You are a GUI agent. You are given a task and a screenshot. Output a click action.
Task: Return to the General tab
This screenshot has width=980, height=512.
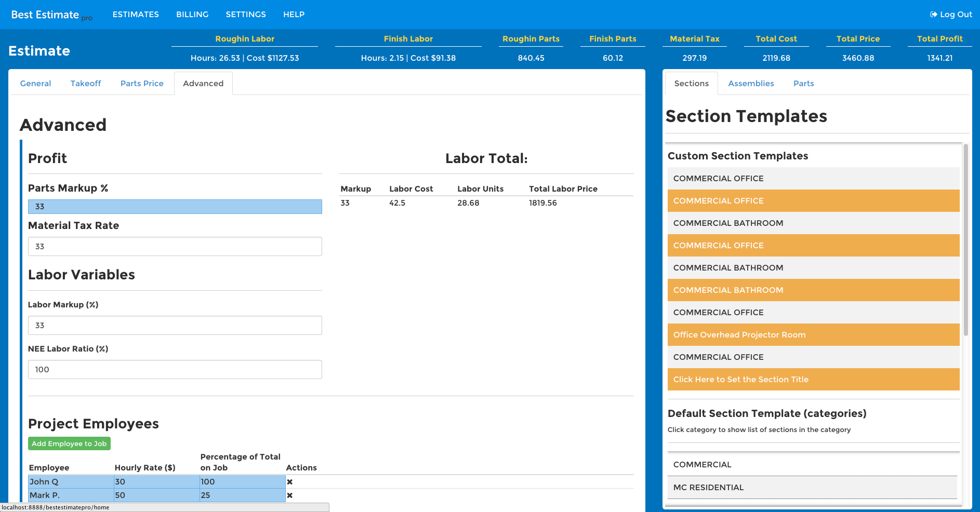(x=35, y=83)
